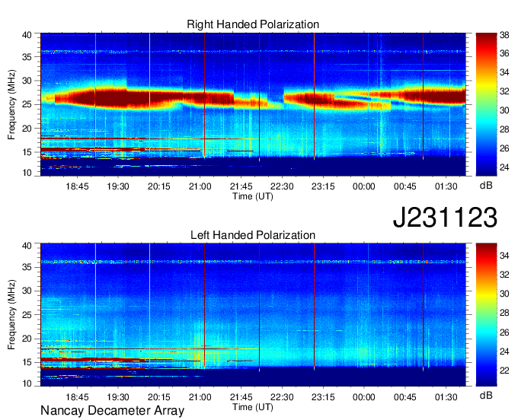518x420 pixels.
Task: Click the "38" value on the upper colorbar
Action: [504, 35]
